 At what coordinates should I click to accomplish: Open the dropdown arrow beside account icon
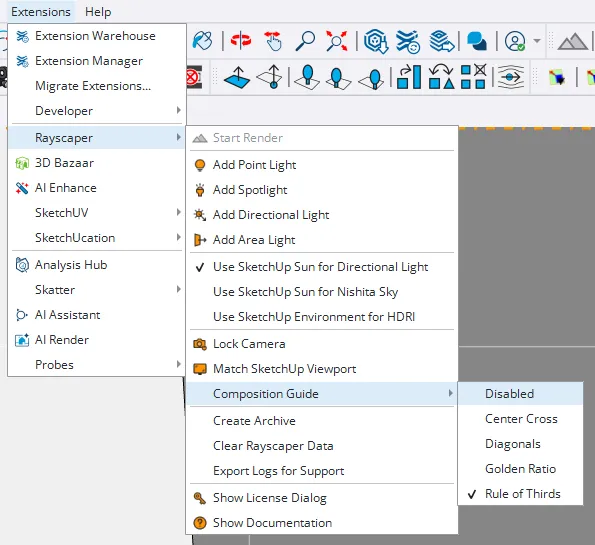(537, 41)
